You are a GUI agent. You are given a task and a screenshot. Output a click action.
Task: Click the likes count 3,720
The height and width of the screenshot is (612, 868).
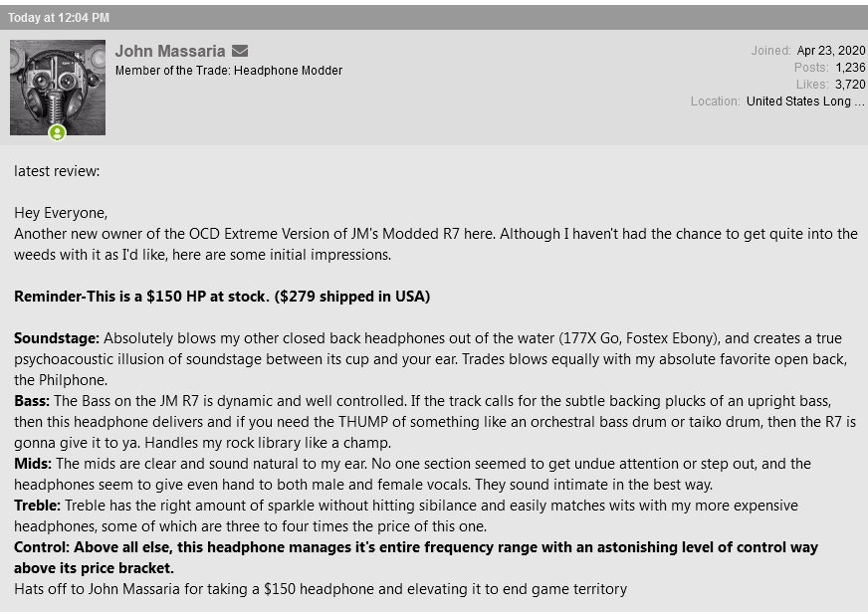[x=850, y=85]
